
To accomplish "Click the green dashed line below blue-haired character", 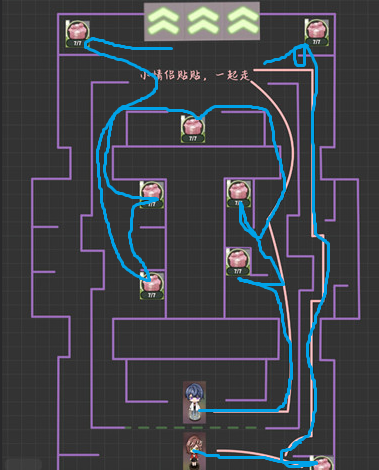I will click(x=191, y=427).
